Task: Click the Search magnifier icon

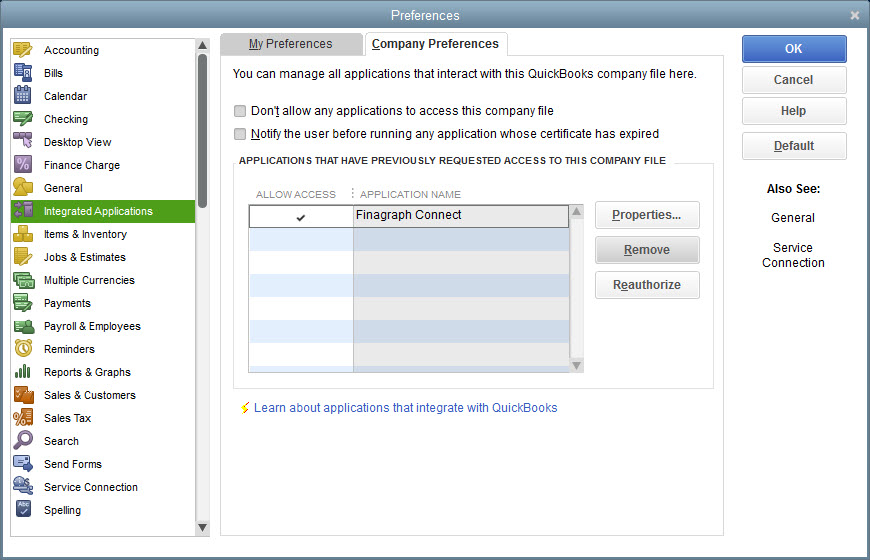Action: point(23,441)
